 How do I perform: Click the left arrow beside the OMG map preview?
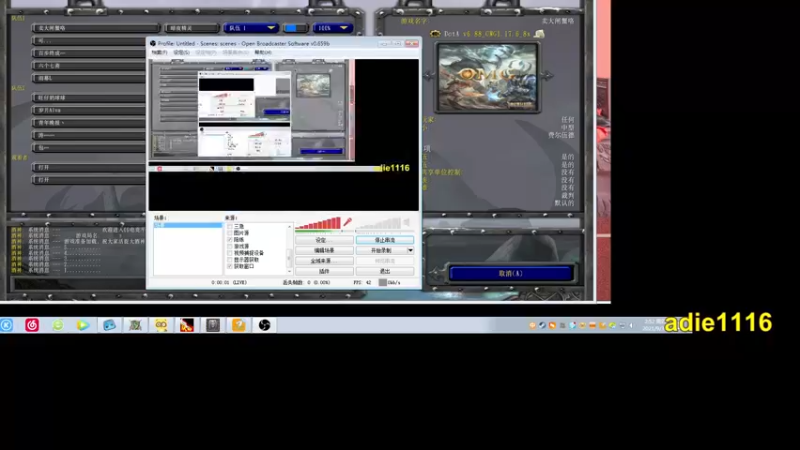[x=428, y=76]
